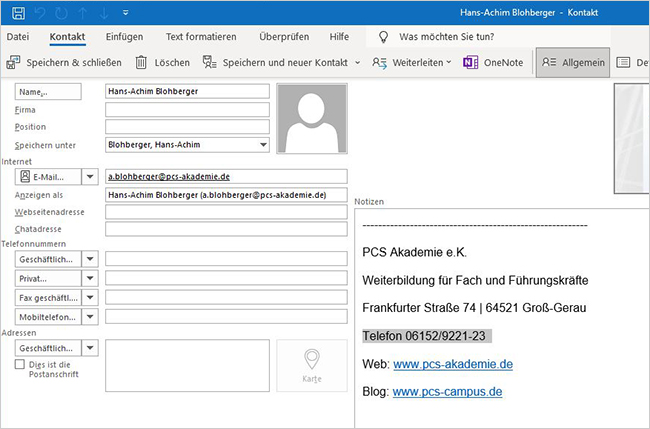The width and height of the screenshot is (650, 429).
Task: Click the business card preview thumbnail
Action: tap(631, 138)
